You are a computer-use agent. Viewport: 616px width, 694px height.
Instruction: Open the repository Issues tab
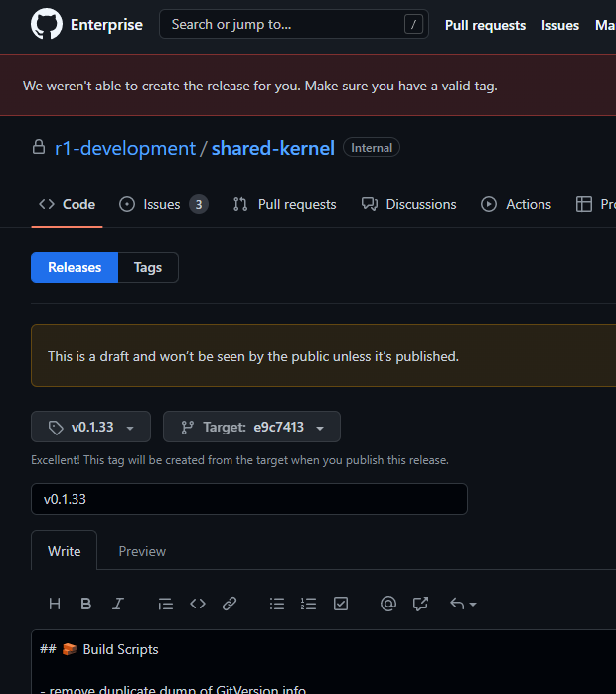pyautogui.click(x=163, y=204)
